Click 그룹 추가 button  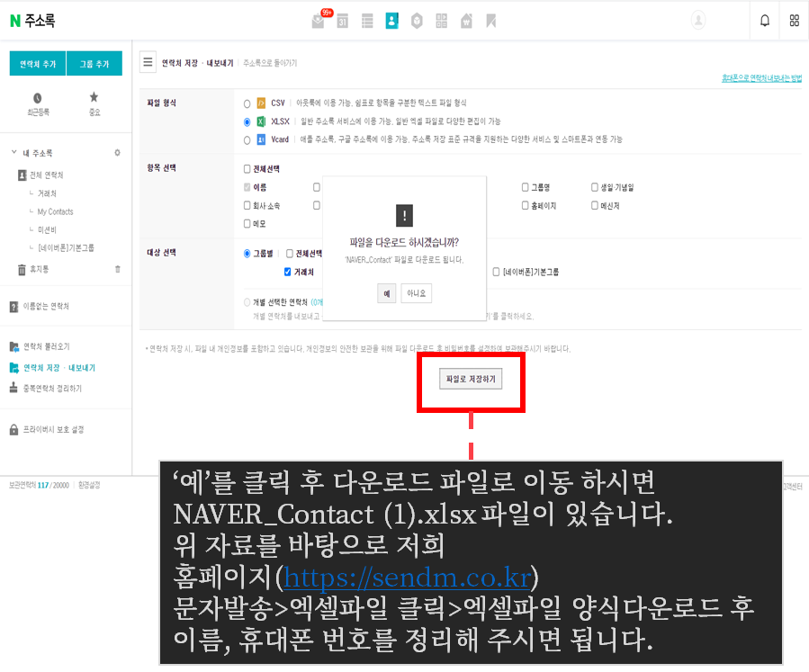pos(94,64)
